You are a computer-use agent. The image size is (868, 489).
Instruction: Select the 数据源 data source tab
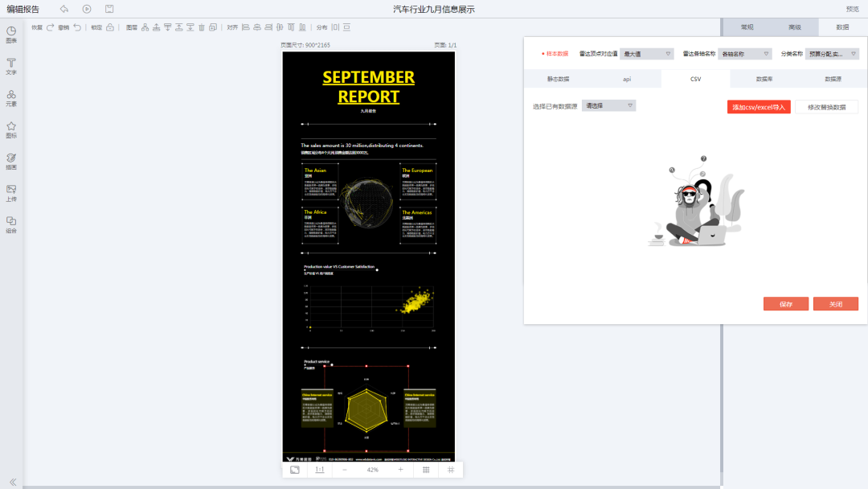click(833, 79)
